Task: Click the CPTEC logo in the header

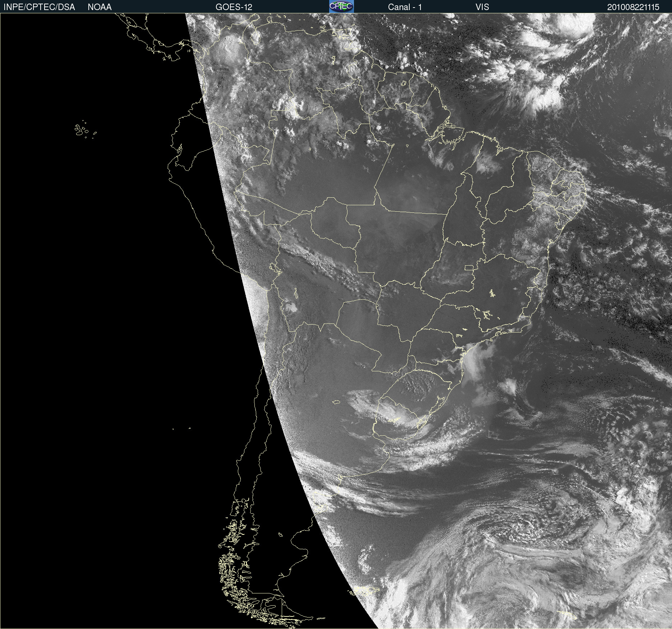Action: pos(341,6)
